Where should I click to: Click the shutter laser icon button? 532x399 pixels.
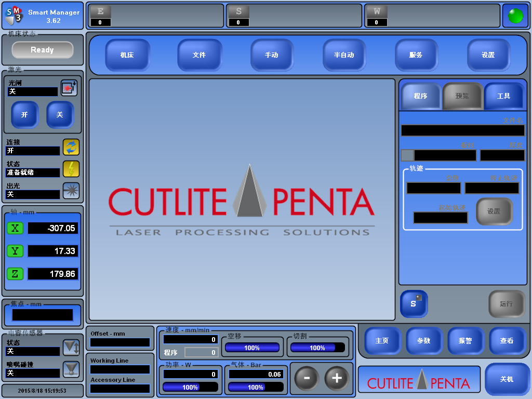[x=69, y=88]
